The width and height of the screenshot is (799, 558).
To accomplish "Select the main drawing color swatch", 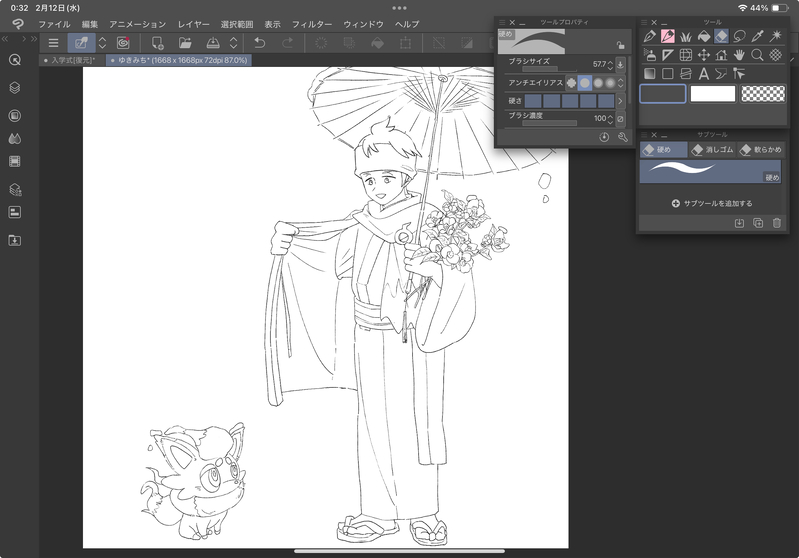I will click(662, 94).
